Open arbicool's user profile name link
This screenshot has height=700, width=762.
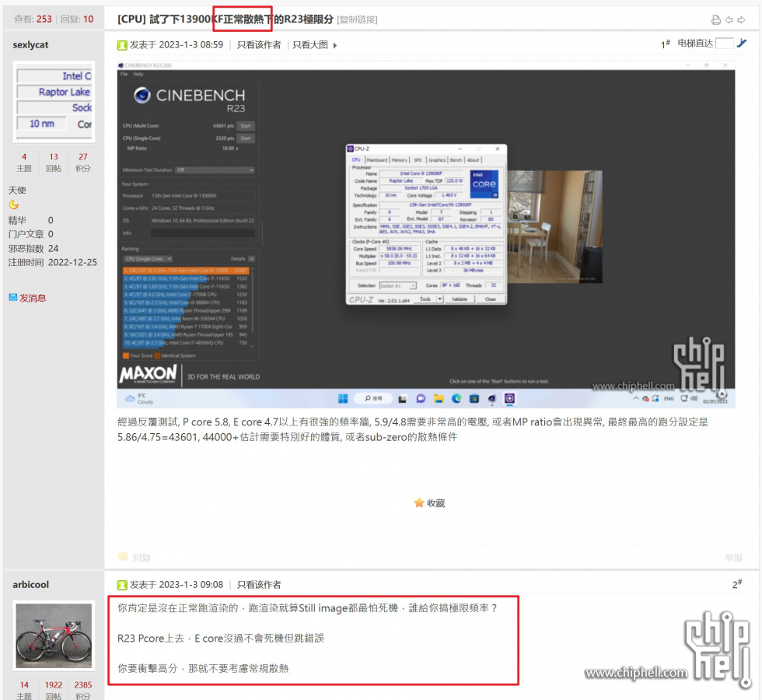point(30,584)
